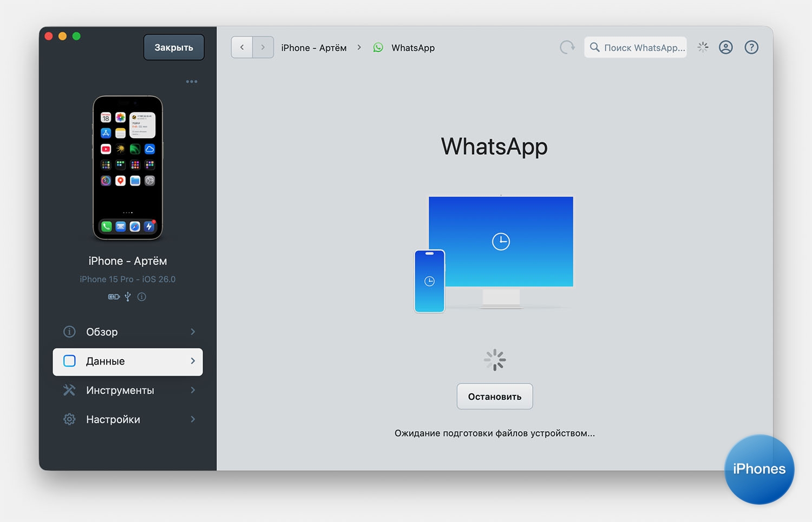Focus the "Поиск WhatsApp..." search field

636,47
